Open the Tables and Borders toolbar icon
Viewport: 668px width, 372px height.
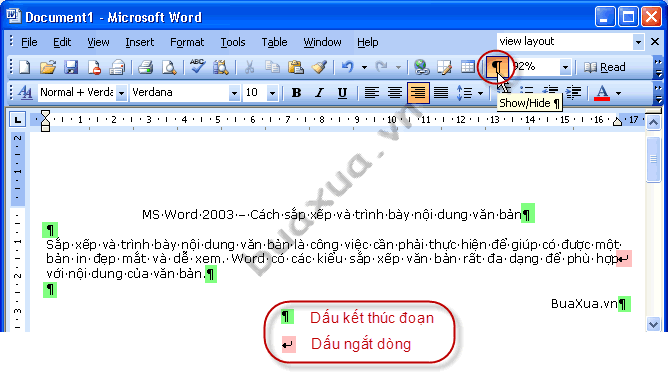tap(444, 67)
